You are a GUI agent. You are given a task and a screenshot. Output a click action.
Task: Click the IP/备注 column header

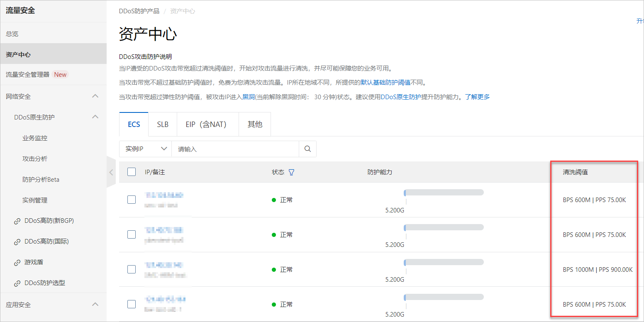pyautogui.click(x=155, y=172)
